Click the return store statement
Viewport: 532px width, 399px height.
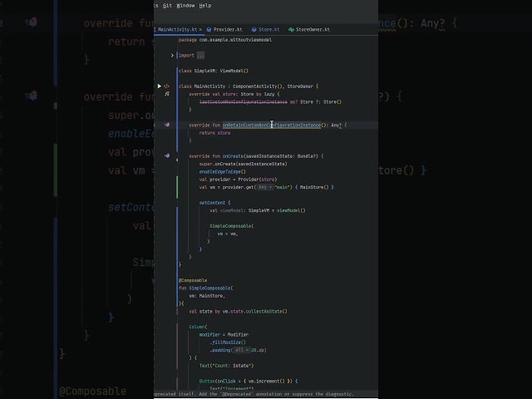tap(214, 133)
